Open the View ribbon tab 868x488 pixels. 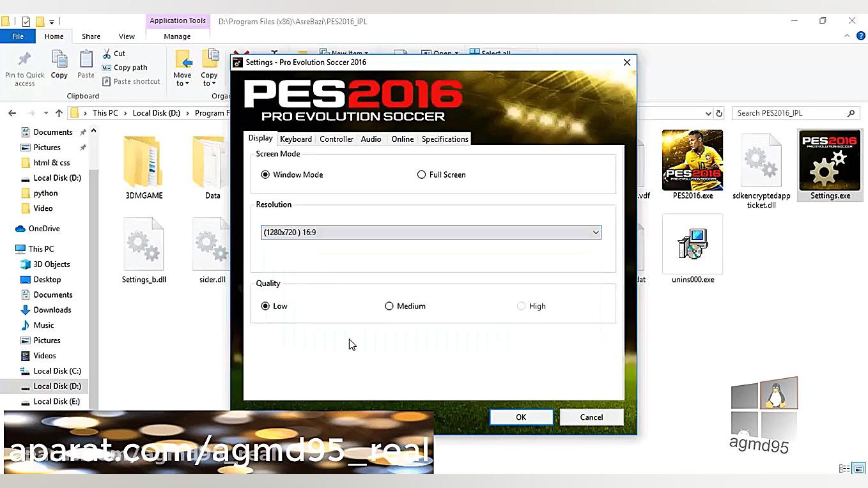point(127,36)
